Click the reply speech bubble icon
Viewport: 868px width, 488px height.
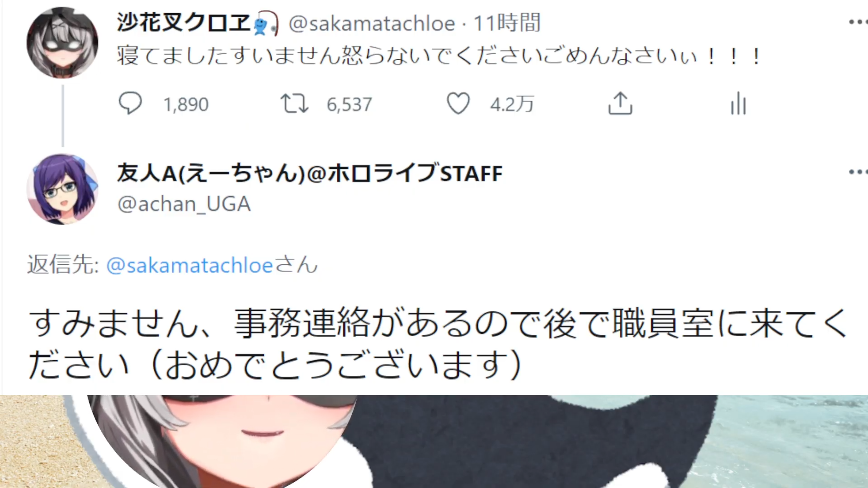pyautogui.click(x=130, y=103)
